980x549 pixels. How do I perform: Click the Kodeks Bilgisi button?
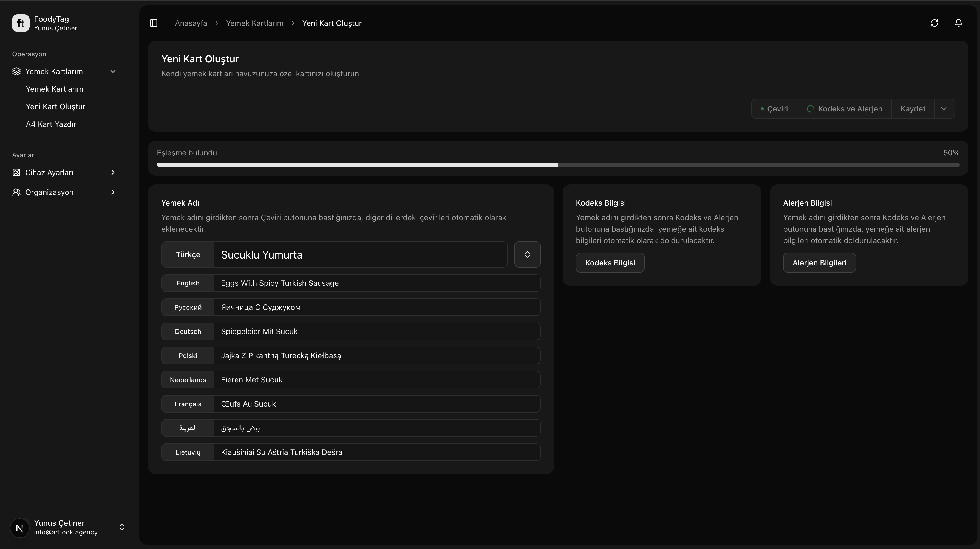(x=610, y=263)
